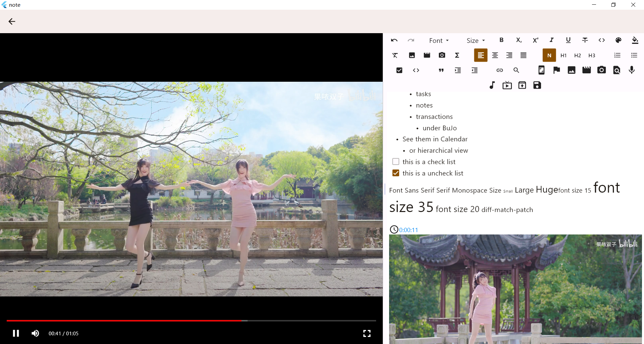
Task: Insert a checklist via toolbar checkbox icon
Action: click(399, 70)
